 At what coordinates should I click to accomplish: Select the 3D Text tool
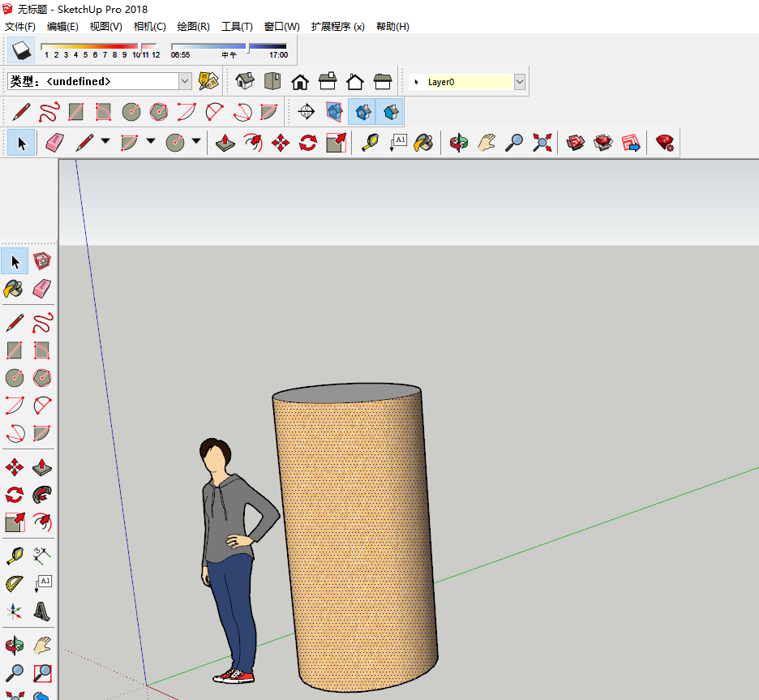coord(42,612)
